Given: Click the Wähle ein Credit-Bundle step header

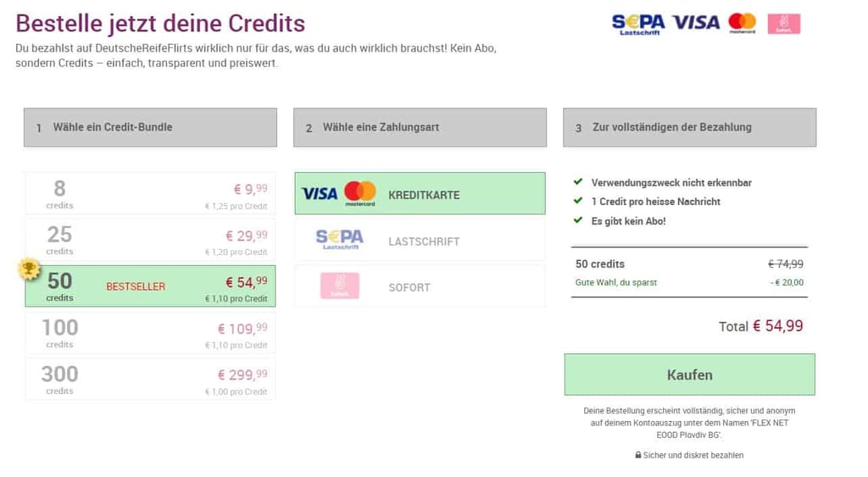Looking at the screenshot, I should [x=150, y=127].
